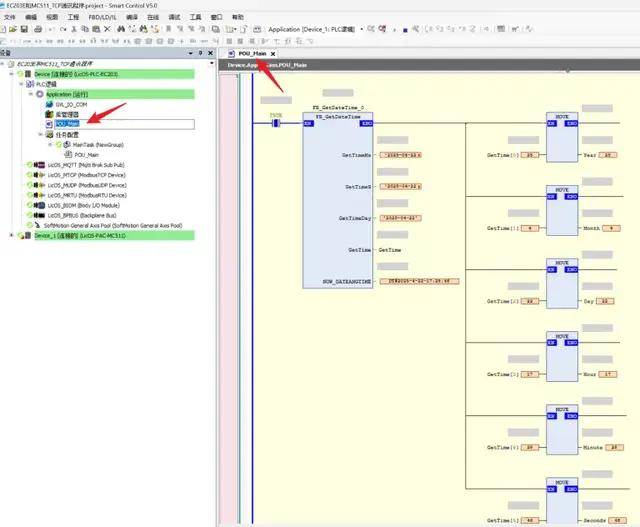640x527 pixels.
Task: Click the NOW_DATEANDTIME output value field
Action: pos(420,281)
